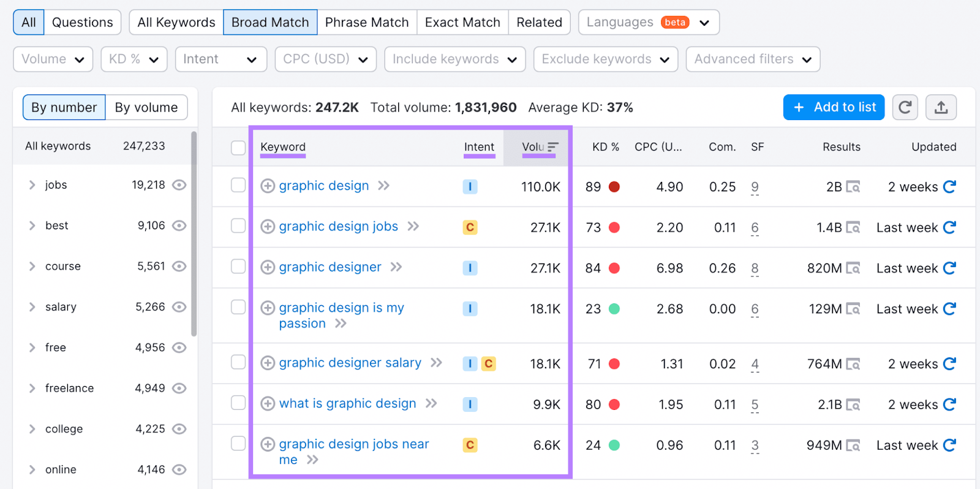The width and height of the screenshot is (980, 489).
Task: Click the Volume column sort icon
Action: point(553,147)
